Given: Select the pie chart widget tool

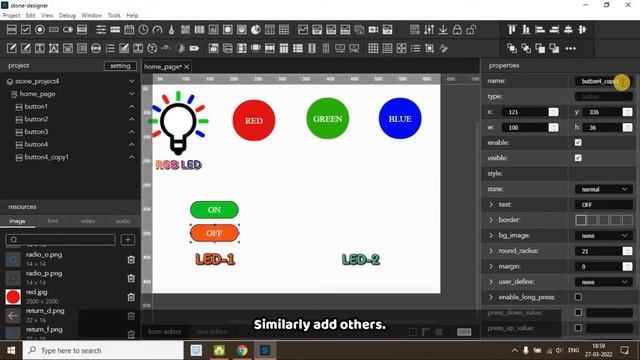Looking at the screenshot, I should click(x=256, y=29).
